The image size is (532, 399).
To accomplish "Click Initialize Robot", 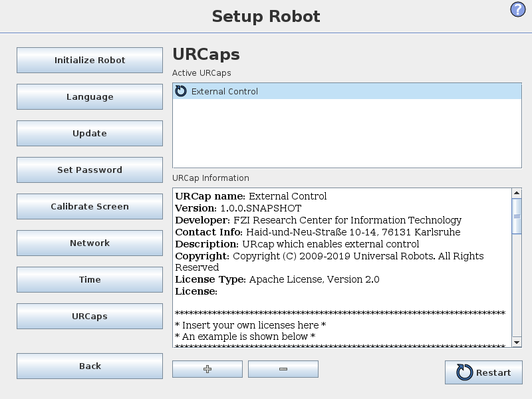I will (x=89, y=60).
